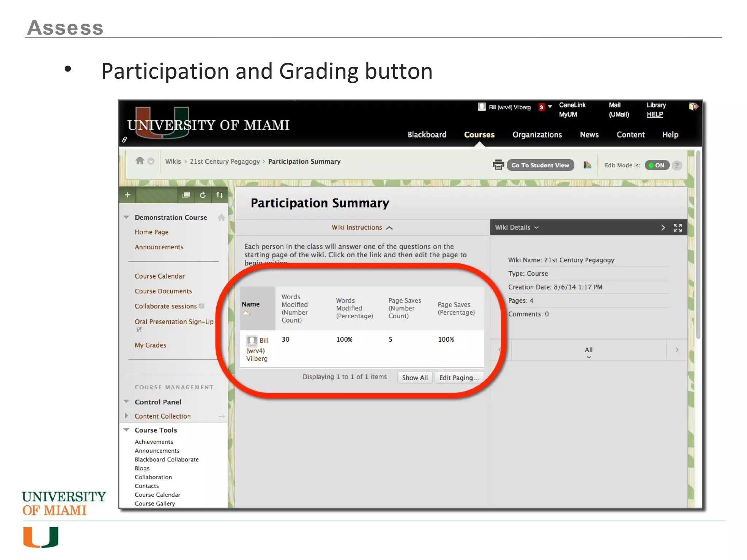Click the Show All button

415,378
